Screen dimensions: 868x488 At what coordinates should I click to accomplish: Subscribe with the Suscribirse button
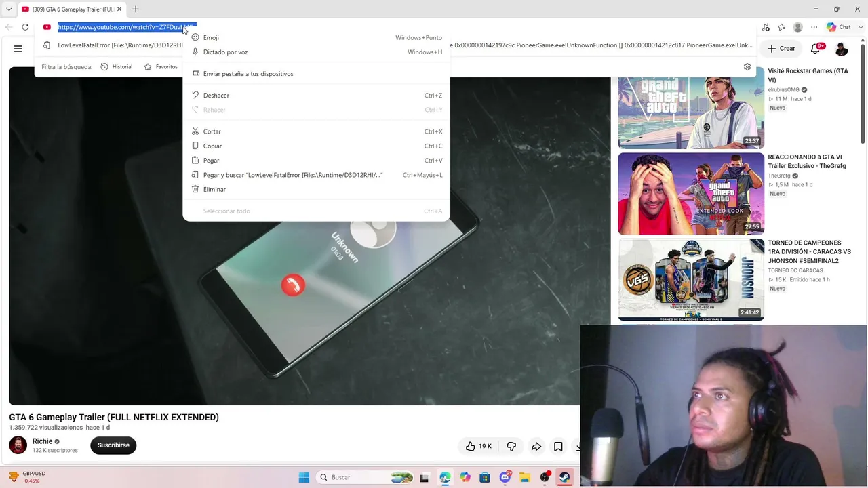(x=113, y=445)
